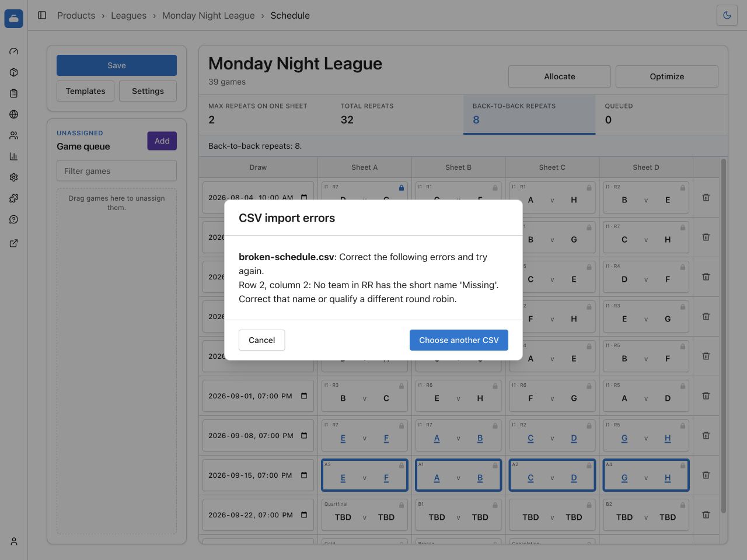Toggle lock on Sheet D game A v D
The height and width of the screenshot is (560, 747).
(x=683, y=386)
